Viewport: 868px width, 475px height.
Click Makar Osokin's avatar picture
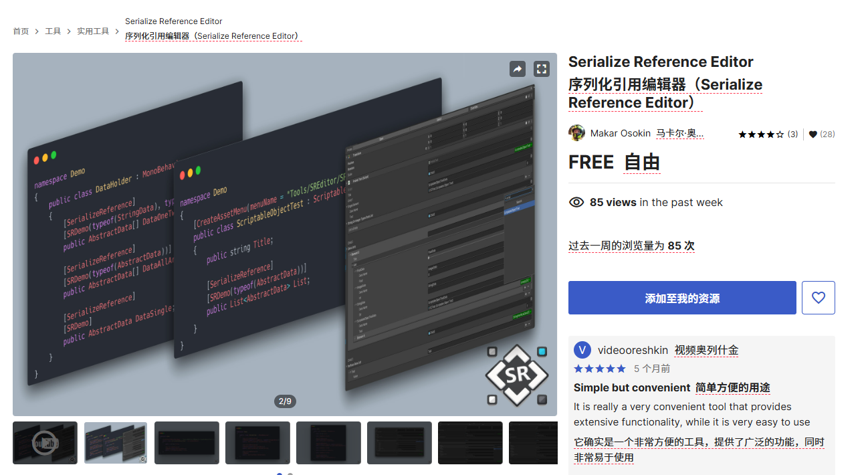point(576,132)
